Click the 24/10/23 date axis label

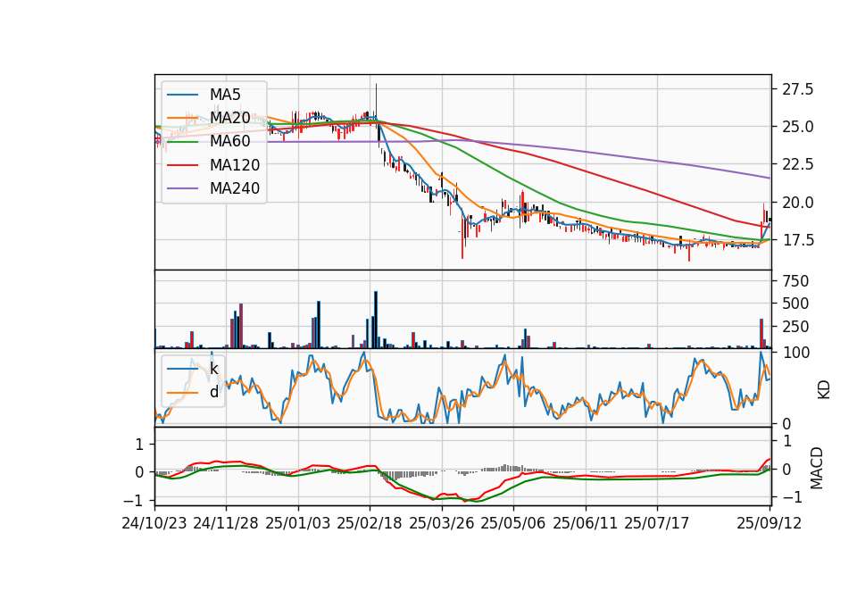coord(154,524)
